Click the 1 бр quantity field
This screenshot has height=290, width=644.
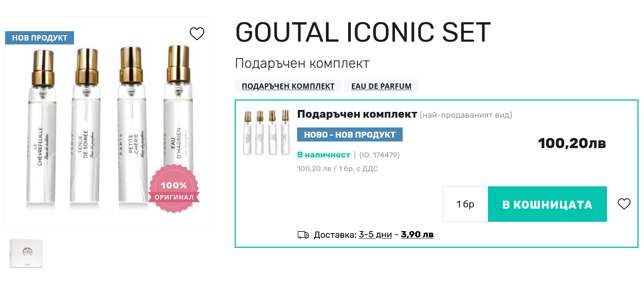click(465, 204)
